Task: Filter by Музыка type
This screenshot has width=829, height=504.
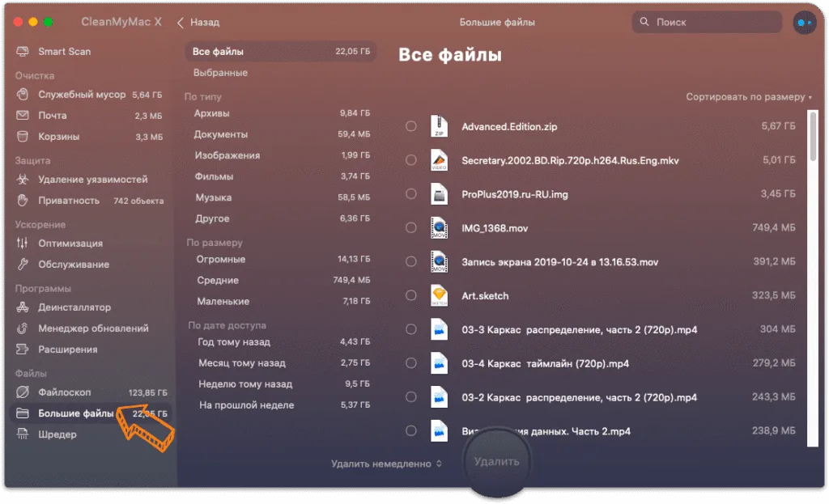Action: [x=281, y=197]
